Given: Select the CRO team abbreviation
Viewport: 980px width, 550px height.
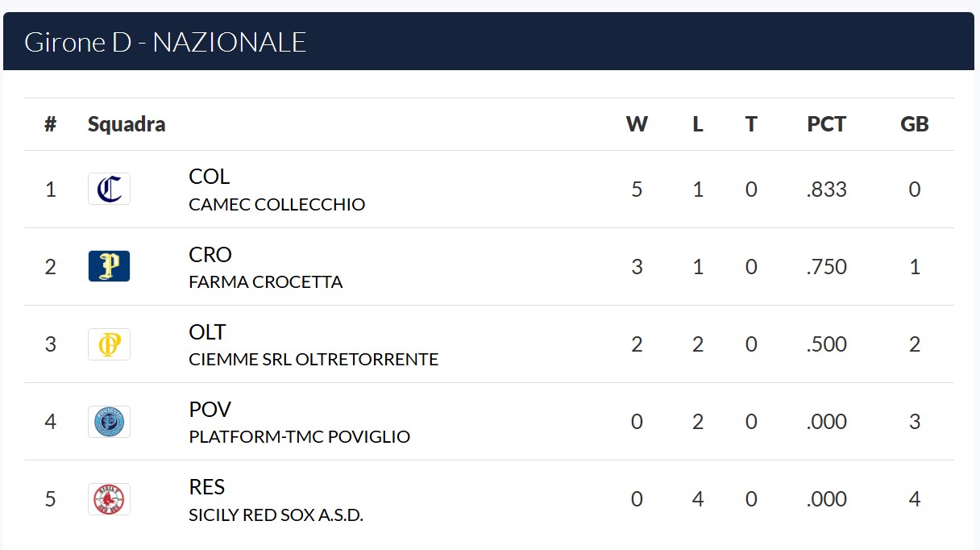Looking at the screenshot, I should (210, 254).
